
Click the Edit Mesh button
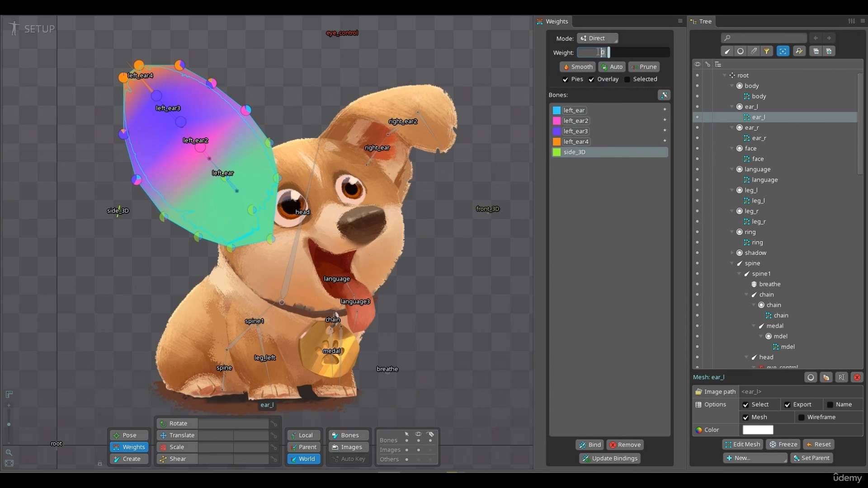742,445
